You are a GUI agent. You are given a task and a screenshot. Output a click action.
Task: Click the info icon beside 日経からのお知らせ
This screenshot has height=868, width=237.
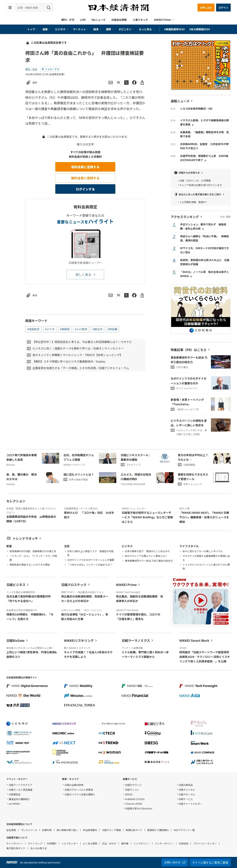coord(176,173)
